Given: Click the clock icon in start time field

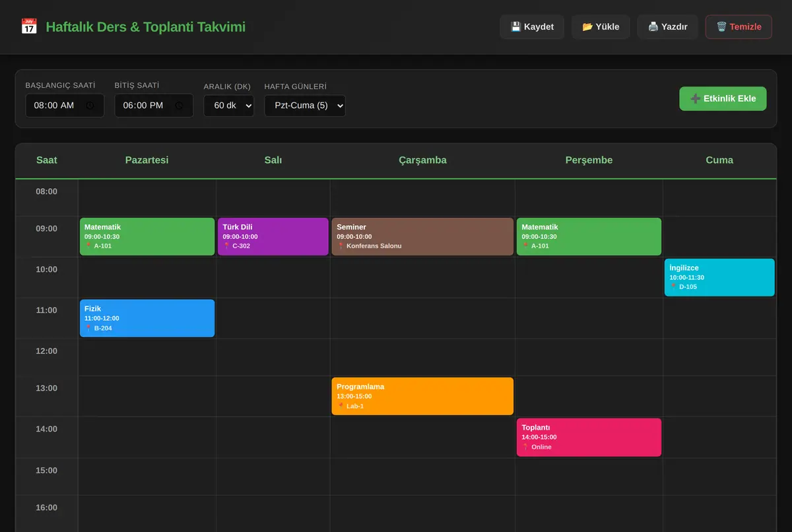Looking at the screenshot, I should [x=90, y=106].
